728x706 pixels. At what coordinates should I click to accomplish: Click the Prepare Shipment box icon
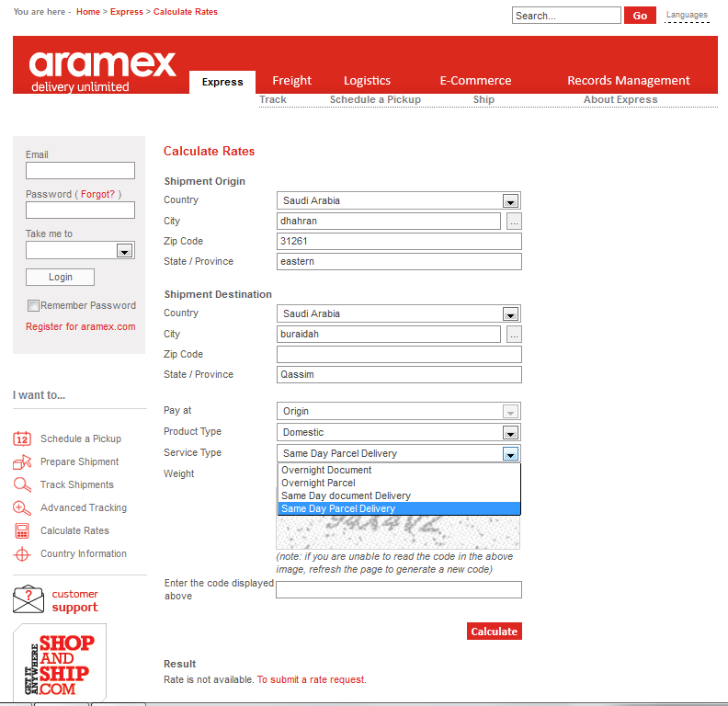23,461
